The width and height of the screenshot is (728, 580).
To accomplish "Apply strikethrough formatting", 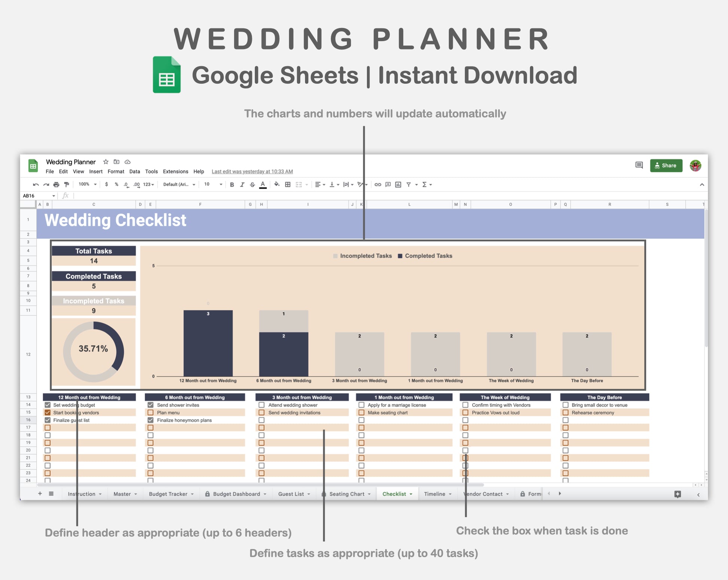I will (253, 184).
